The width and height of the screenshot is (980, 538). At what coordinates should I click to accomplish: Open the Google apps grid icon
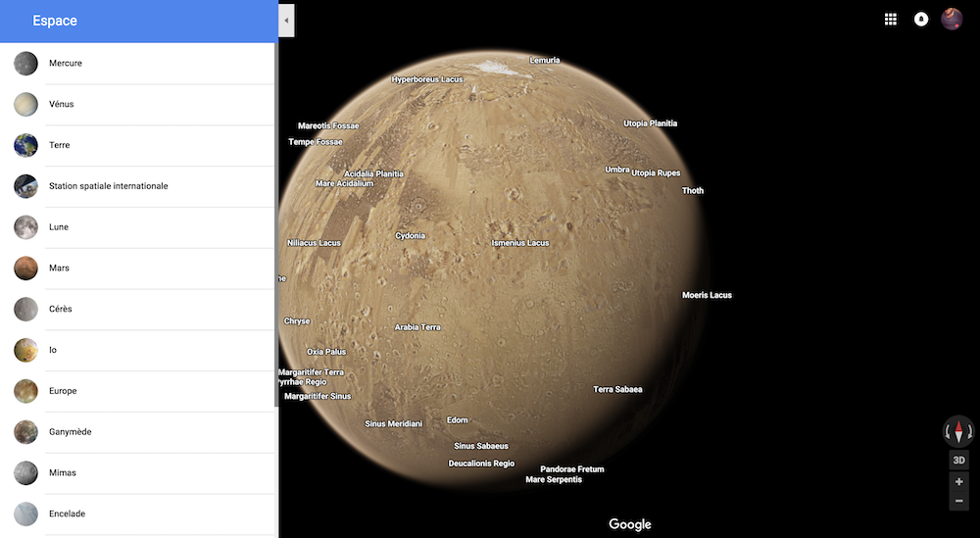[x=891, y=20]
